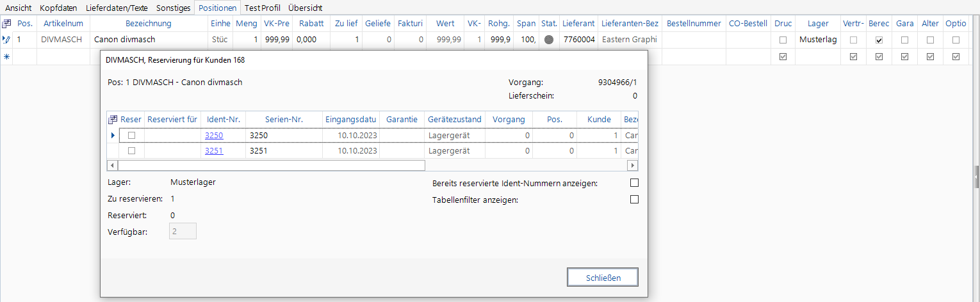This screenshot has height=302, width=980.
Task: Click the column chooser icon in reservation table
Action: pos(113,120)
